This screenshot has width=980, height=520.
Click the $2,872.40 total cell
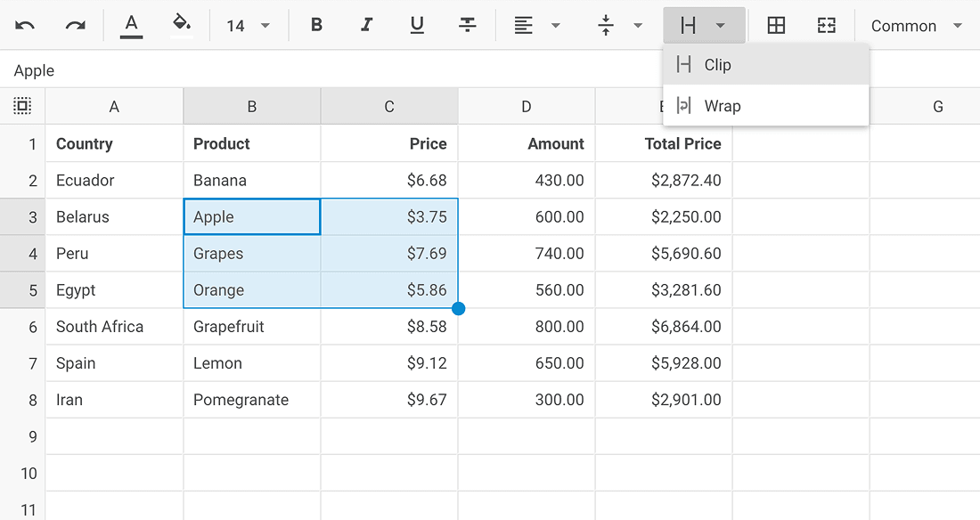point(664,181)
